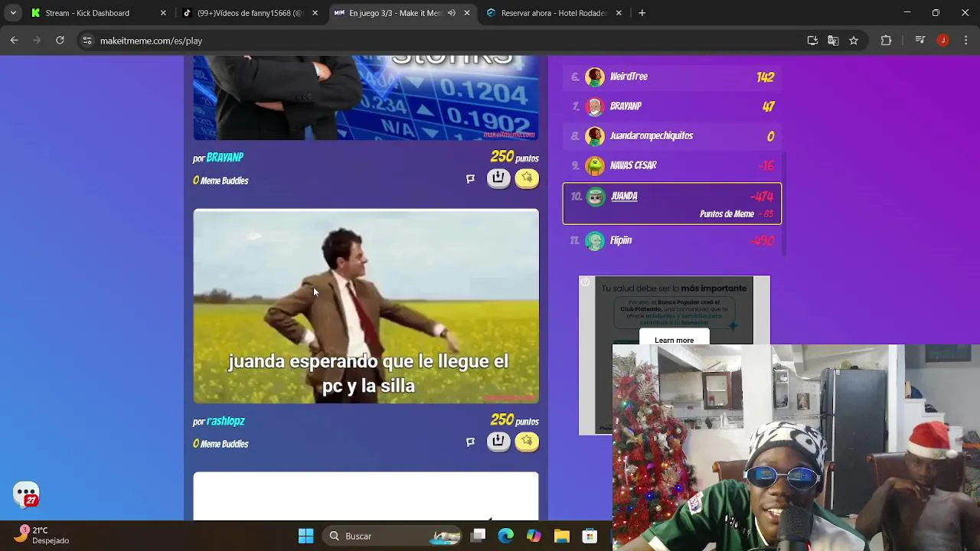Open a new browser tab

pyautogui.click(x=642, y=13)
